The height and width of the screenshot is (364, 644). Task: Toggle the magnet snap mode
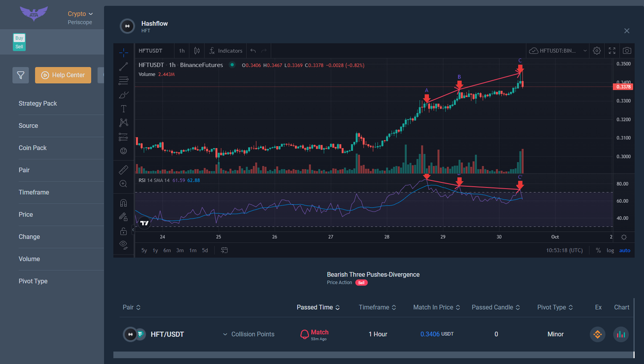pos(123,203)
